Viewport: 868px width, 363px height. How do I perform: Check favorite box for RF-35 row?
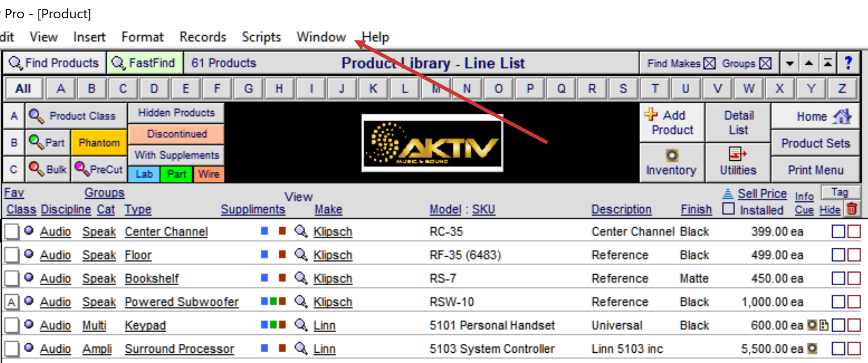pyautogui.click(x=12, y=255)
